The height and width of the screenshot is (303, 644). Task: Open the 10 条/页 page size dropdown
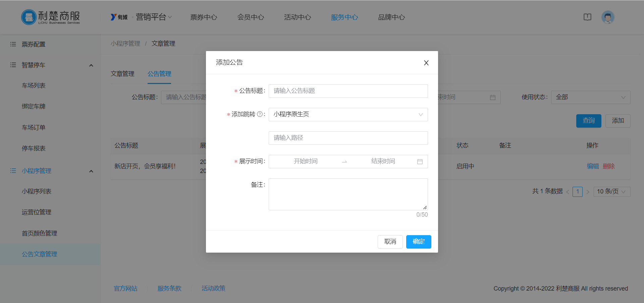click(x=612, y=192)
